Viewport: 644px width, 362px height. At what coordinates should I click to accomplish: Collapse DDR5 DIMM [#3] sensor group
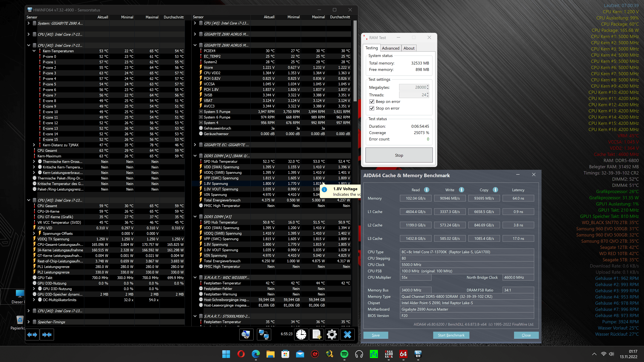[195, 217]
